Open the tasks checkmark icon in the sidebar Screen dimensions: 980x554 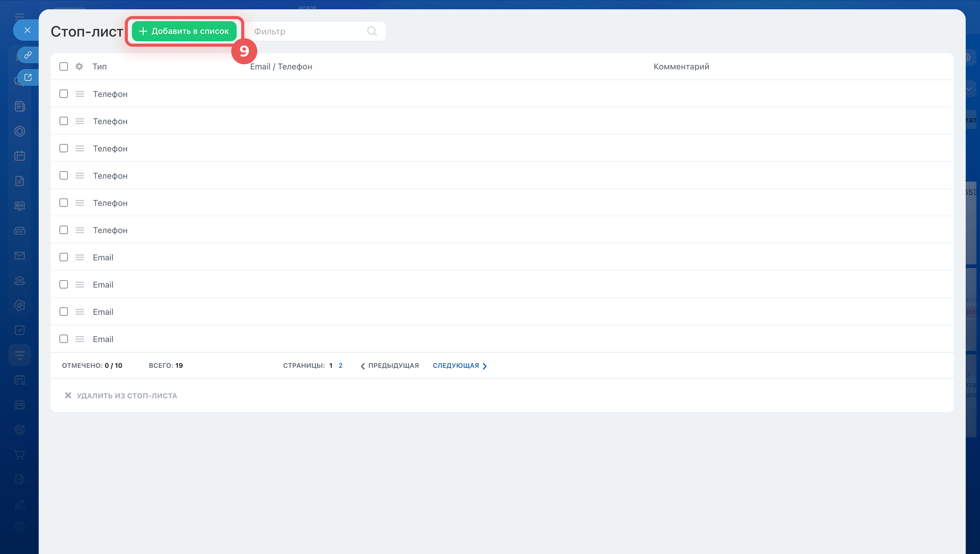point(20,330)
